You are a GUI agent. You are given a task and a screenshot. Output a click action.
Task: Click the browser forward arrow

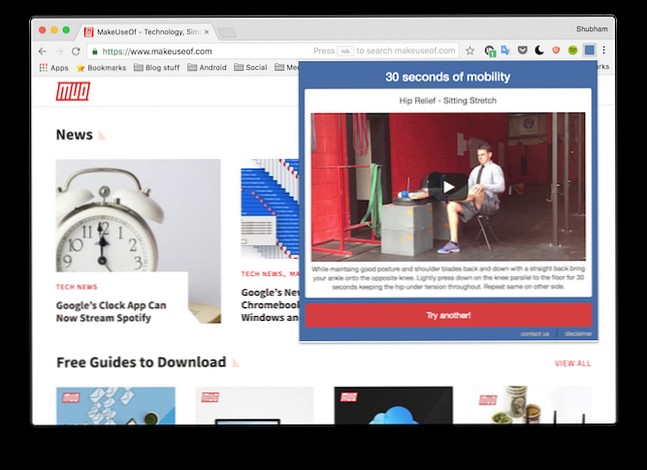click(59, 51)
